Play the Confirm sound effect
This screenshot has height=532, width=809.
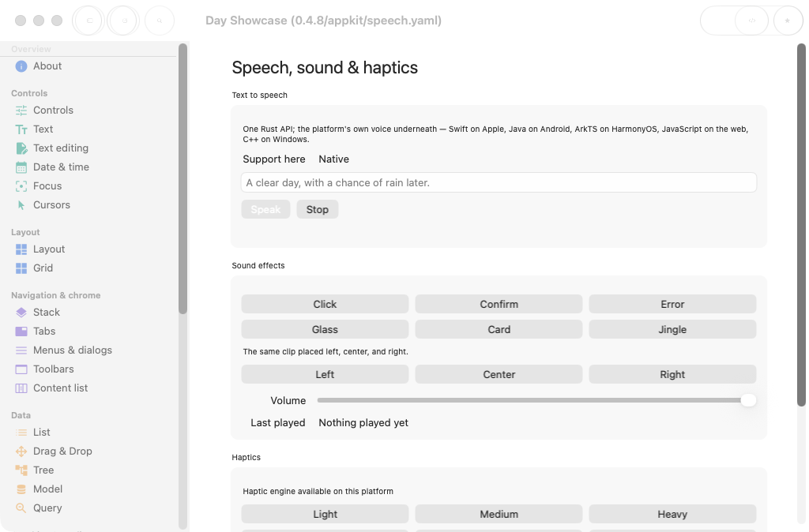tap(499, 304)
